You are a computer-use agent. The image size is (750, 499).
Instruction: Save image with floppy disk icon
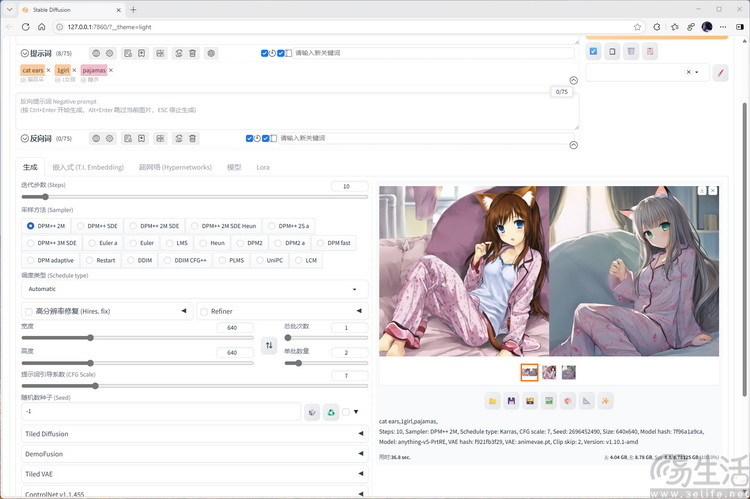coord(511,401)
